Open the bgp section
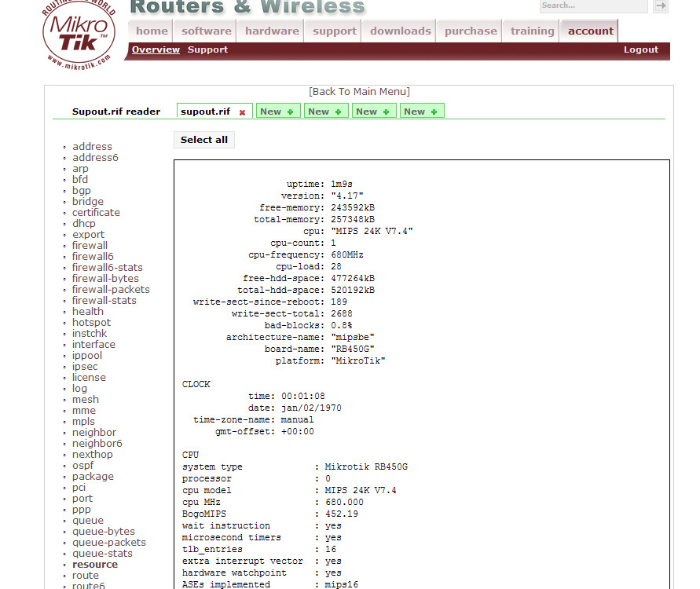The width and height of the screenshot is (700, 589). coord(82,191)
